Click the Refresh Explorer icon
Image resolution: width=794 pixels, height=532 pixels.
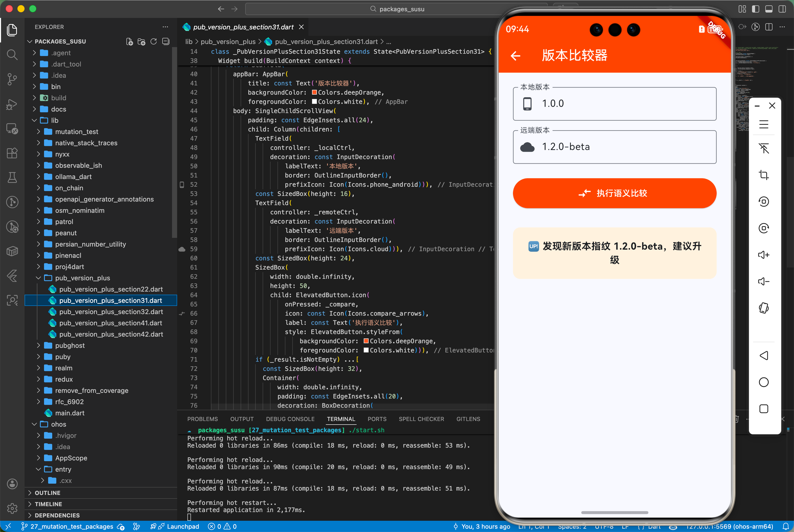153,41
